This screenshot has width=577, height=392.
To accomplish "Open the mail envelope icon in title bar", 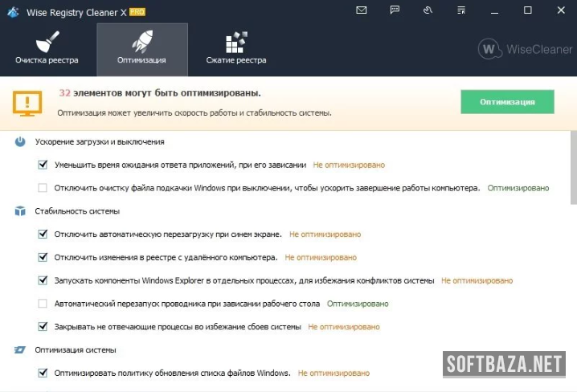I will (x=362, y=10).
